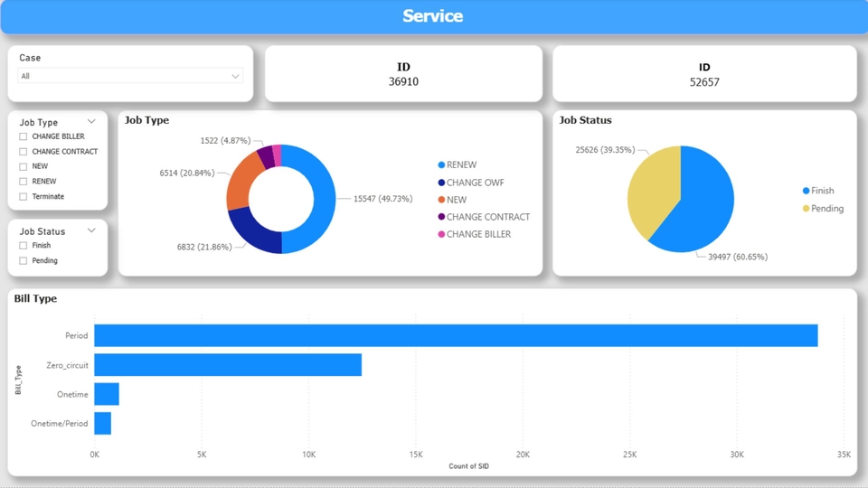This screenshot has width=868, height=488.
Task: Click the Finish legend dot in Job Status
Action: (806, 191)
